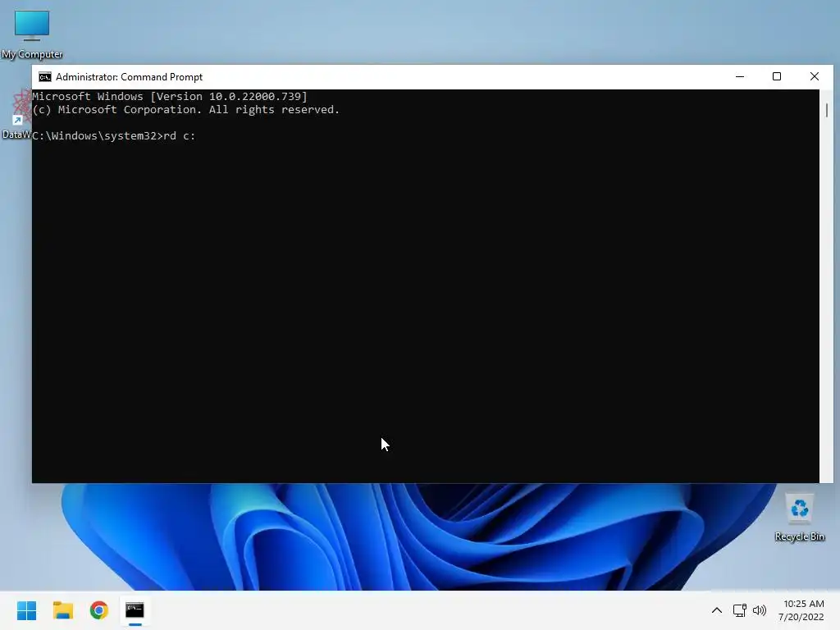840x630 pixels.
Task: Click the Administrator: Command Prompt title text
Action: (x=129, y=77)
